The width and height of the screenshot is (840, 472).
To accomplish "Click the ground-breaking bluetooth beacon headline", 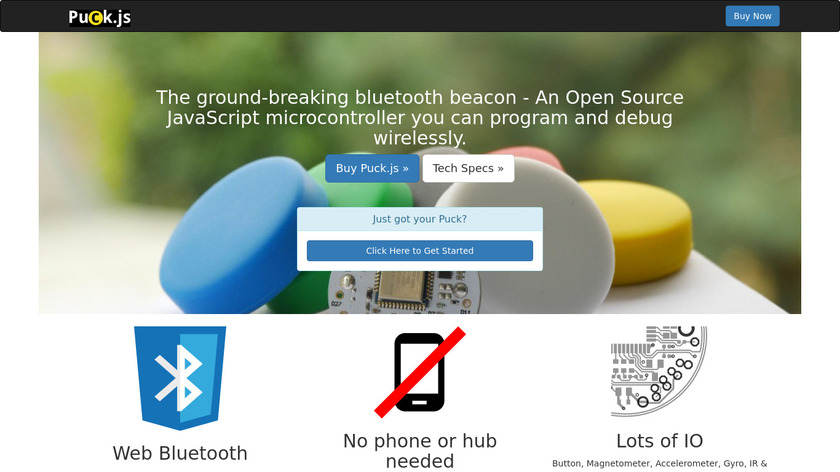I will pos(419,117).
